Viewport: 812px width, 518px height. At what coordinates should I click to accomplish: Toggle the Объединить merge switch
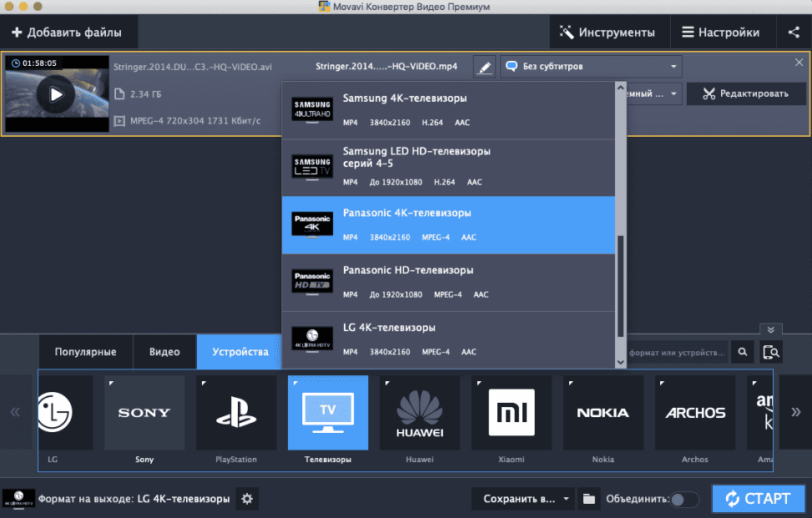(685, 499)
